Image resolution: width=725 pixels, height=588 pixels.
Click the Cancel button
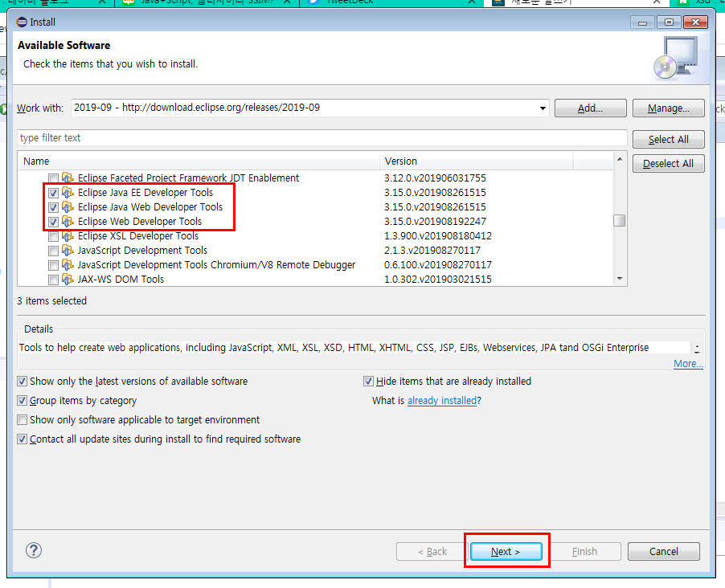[x=663, y=552]
